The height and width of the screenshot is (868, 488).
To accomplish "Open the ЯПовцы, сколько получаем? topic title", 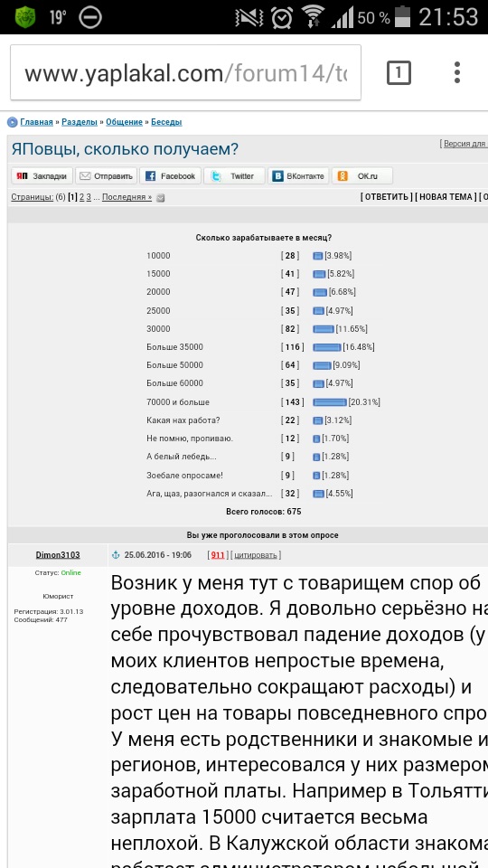I will (x=125, y=149).
